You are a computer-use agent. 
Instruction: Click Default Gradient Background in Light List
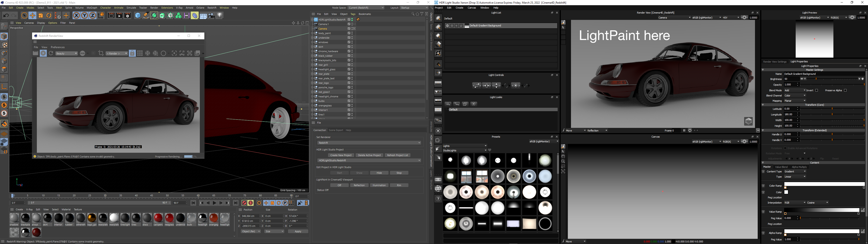coord(485,26)
